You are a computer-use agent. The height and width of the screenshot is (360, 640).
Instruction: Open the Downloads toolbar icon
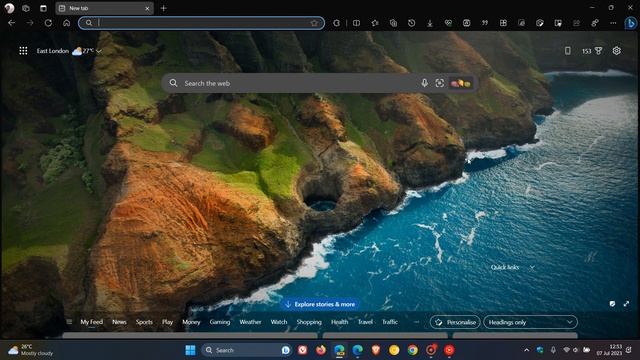tap(430, 23)
